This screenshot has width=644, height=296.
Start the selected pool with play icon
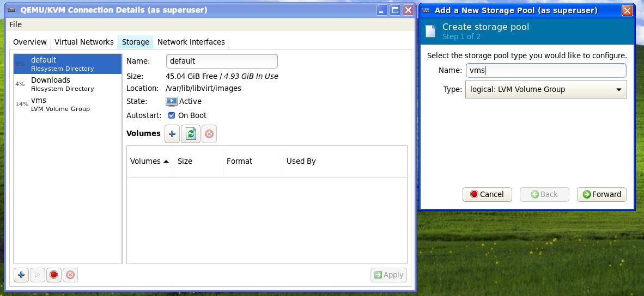tap(38, 275)
